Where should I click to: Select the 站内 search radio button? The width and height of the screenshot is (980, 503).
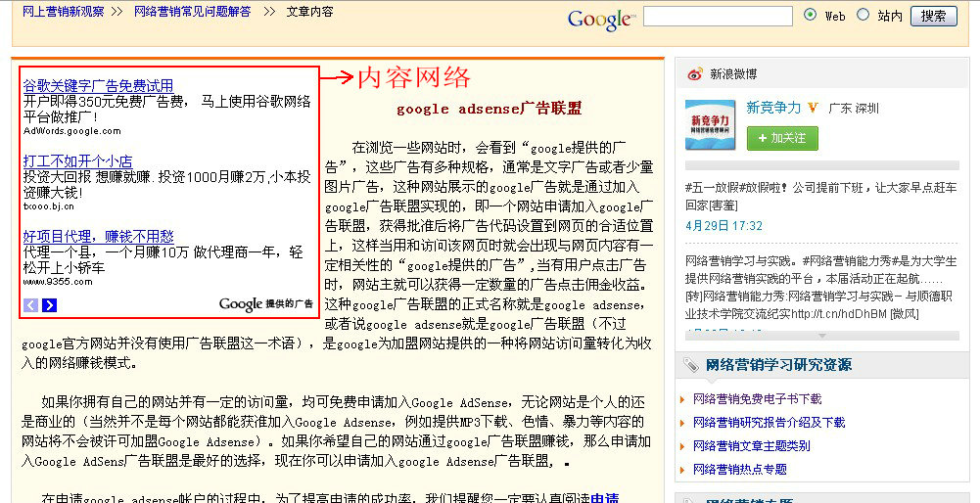863,15
